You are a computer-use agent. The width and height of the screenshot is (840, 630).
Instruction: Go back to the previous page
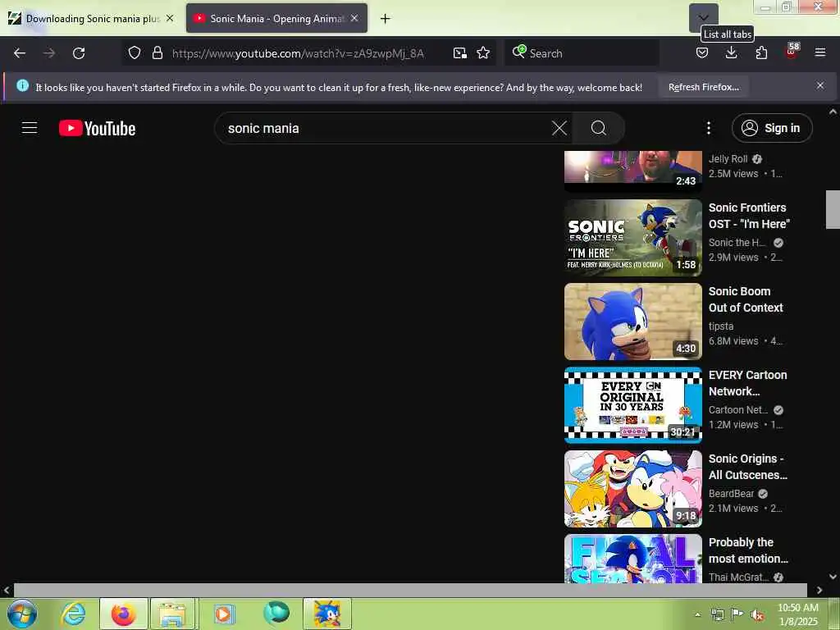click(x=20, y=53)
